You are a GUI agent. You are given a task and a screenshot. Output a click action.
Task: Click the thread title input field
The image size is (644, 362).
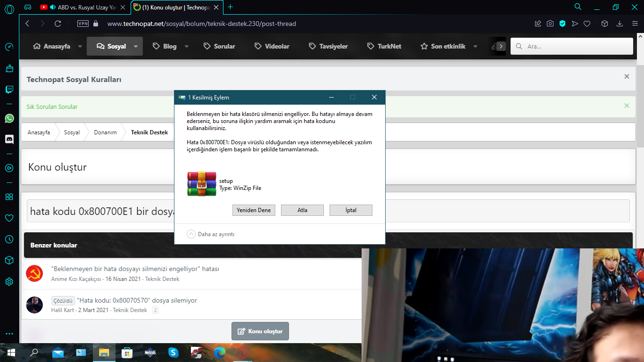[x=328, y=211]
